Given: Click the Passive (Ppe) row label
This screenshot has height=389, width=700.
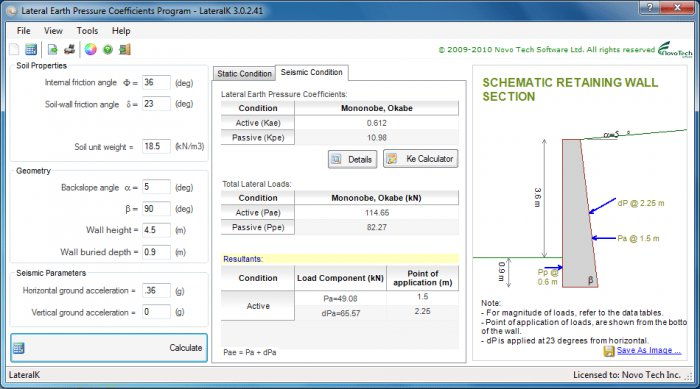Looking at the screenshot, I should click(258, 227).
